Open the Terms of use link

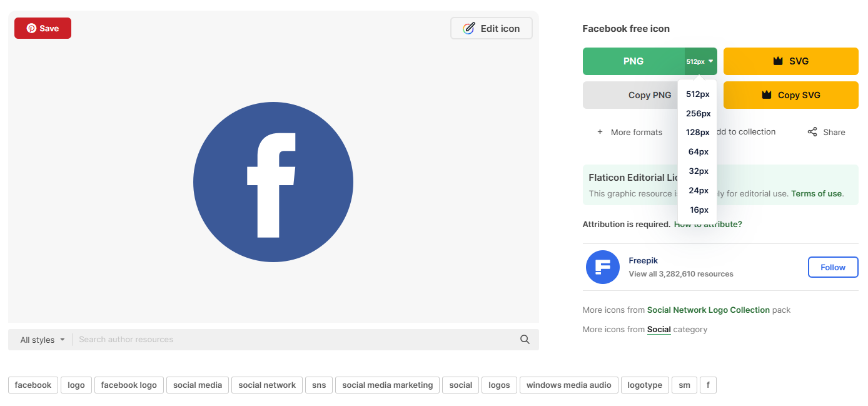point(816,194)
